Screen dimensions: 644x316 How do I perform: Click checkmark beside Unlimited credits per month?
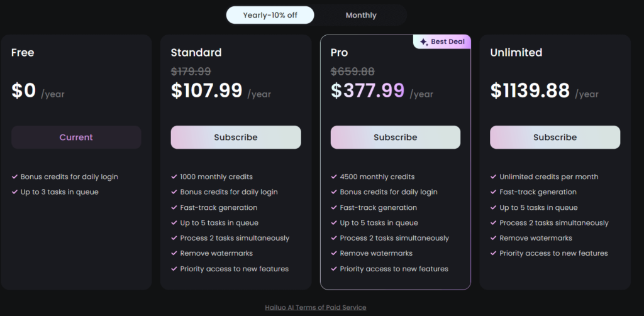[493, 177]
